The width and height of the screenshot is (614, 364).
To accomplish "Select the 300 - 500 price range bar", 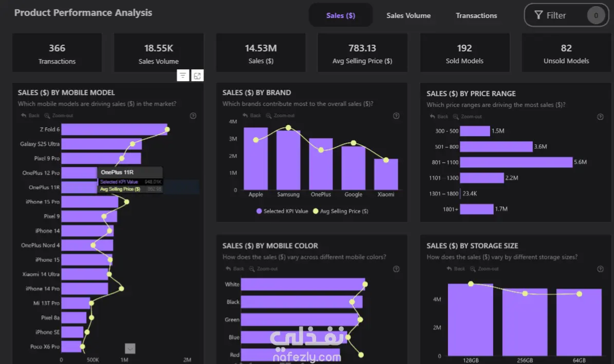I will [475, 131].
